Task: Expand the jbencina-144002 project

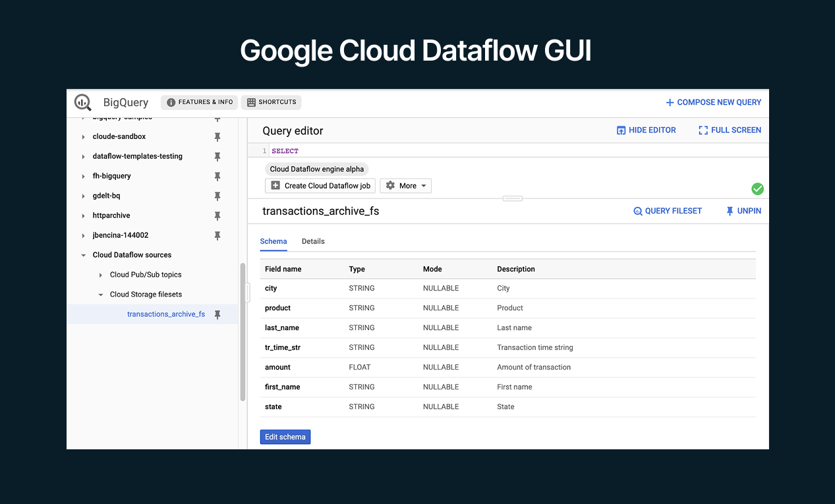Action: click(x=83, y=236)
